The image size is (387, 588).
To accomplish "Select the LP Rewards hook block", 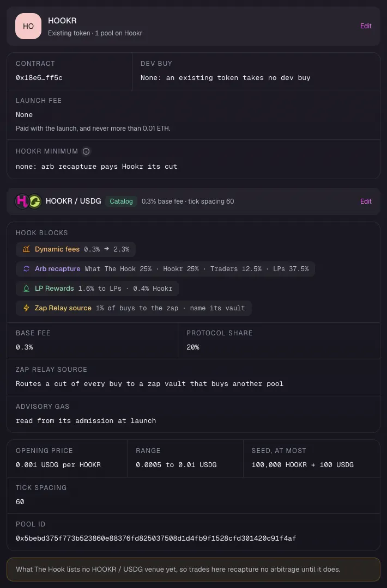I will click(97, 289).
